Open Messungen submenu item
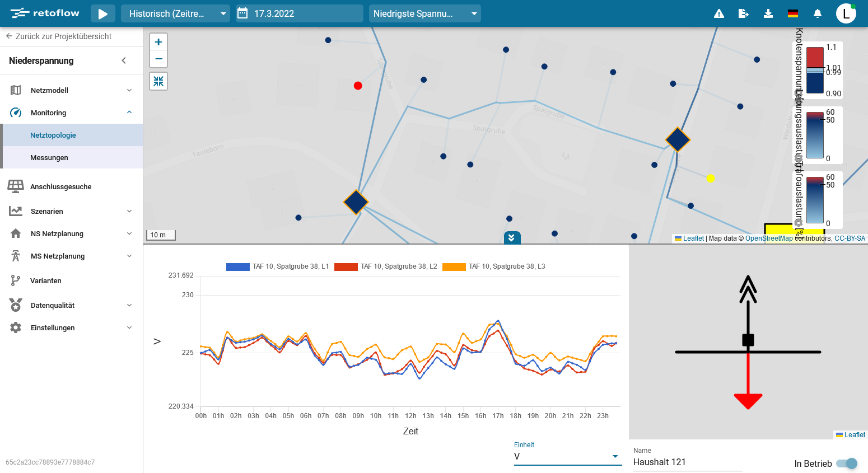 tap(73, 157)
